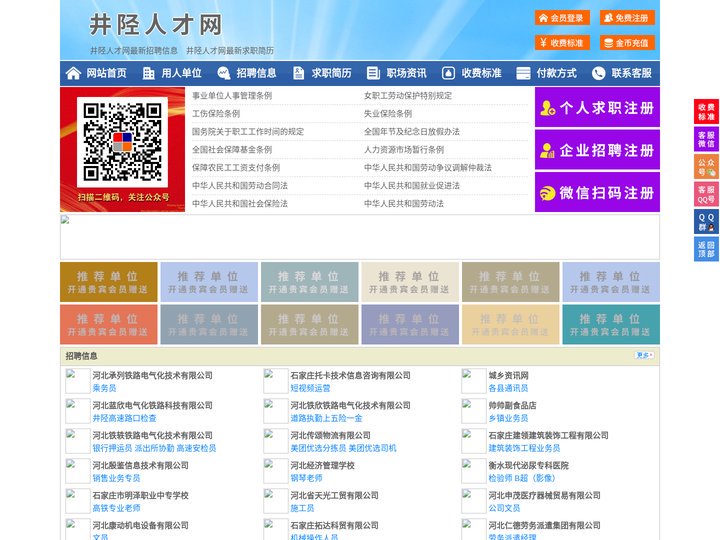720x540 pixels.
Task: Open 帅帅副食品店 company link
Action: point(512,405)
